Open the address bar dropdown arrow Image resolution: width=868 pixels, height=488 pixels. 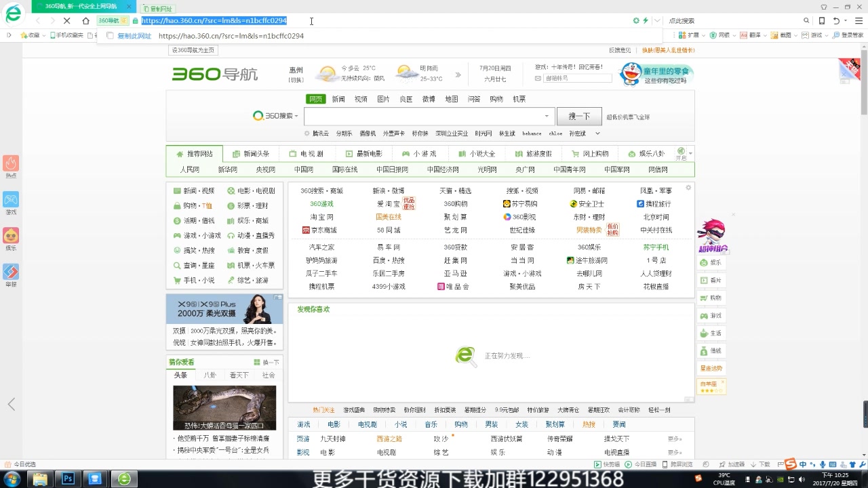(656, 21)
